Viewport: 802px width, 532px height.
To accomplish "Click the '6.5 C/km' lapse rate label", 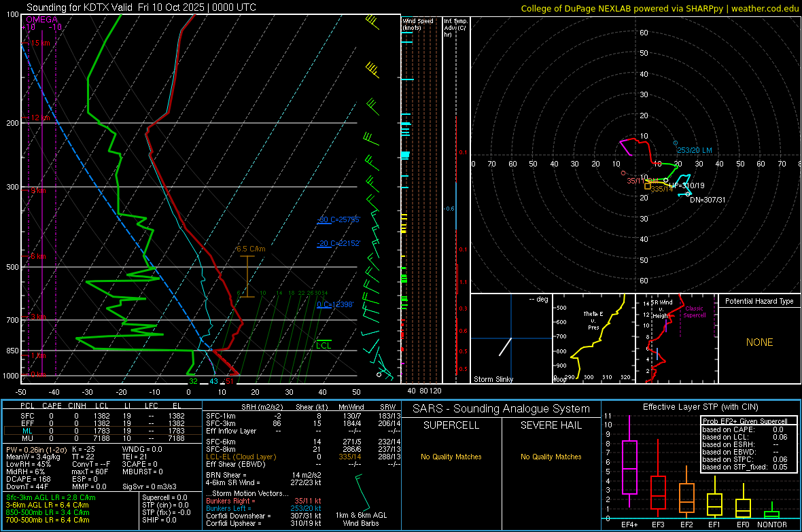I will [x=251, y=249].
